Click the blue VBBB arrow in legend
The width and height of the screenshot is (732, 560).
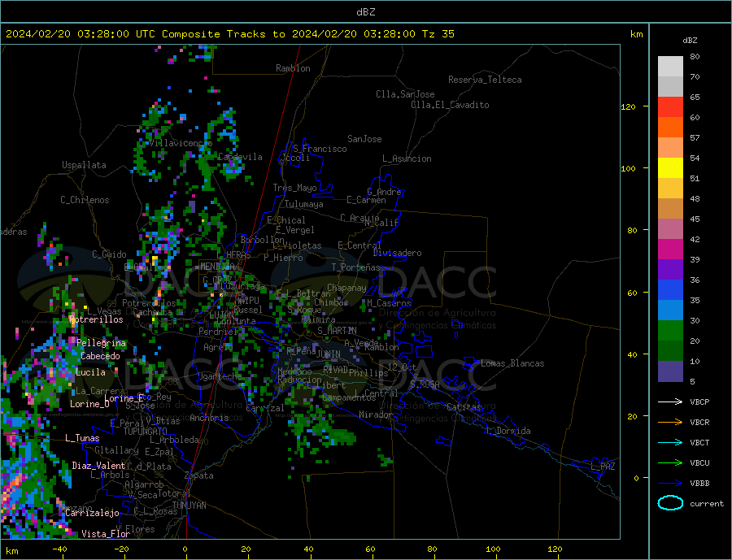click(670, 484)
